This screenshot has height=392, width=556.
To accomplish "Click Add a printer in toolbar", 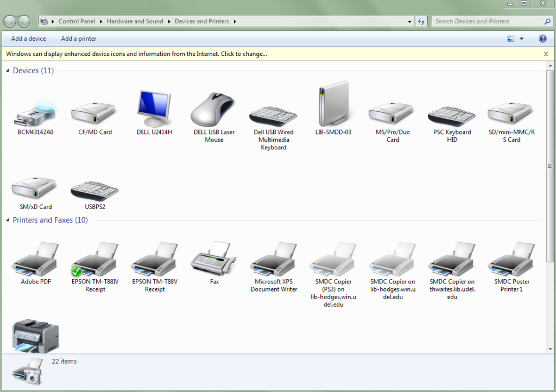I will click(x=79, y=39).
